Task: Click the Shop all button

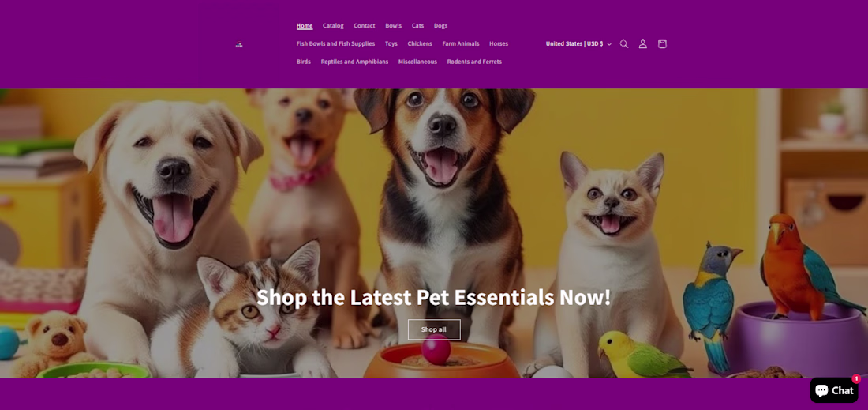Action: pyautogui.click(x=434, y=329)
